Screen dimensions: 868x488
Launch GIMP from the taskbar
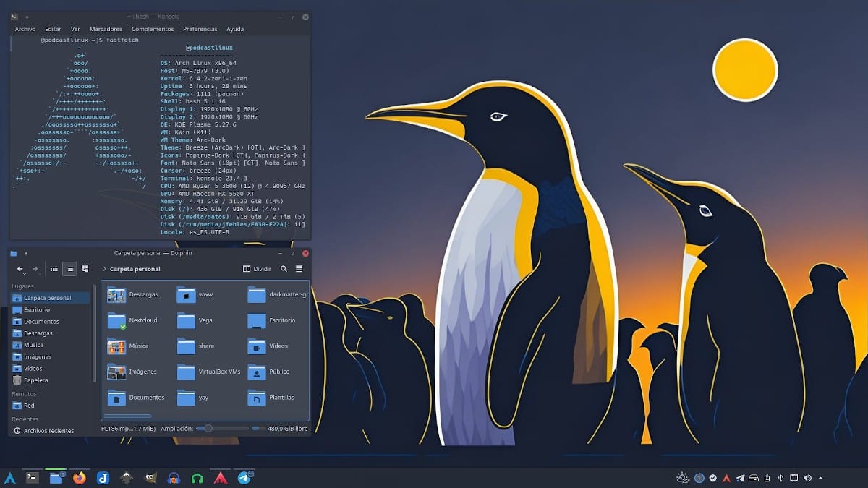coord(150,478)
